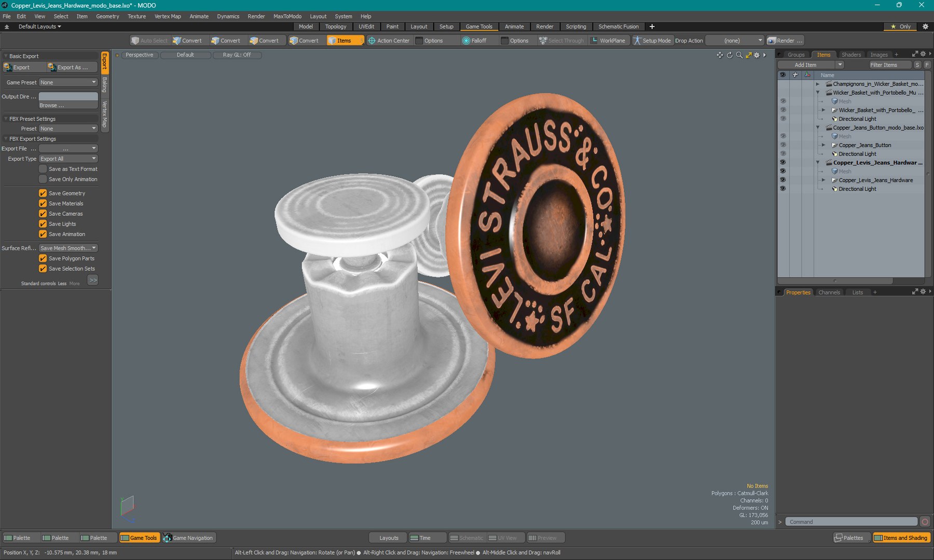Image resolution: width=934 pixels, height=560 pixels.
Task: Open Game Preset dropdown
Action: pos(68,82)
